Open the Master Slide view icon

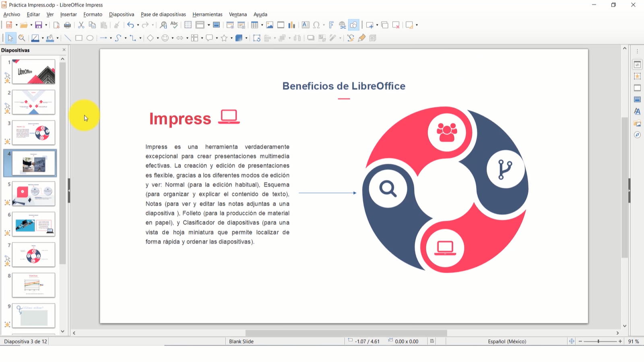click(x=216, y=25)
